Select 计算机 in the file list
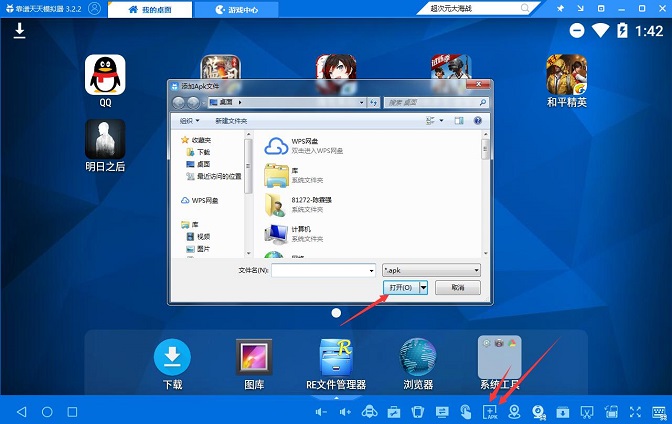This screenshot has height=424, width=672. 294,234
